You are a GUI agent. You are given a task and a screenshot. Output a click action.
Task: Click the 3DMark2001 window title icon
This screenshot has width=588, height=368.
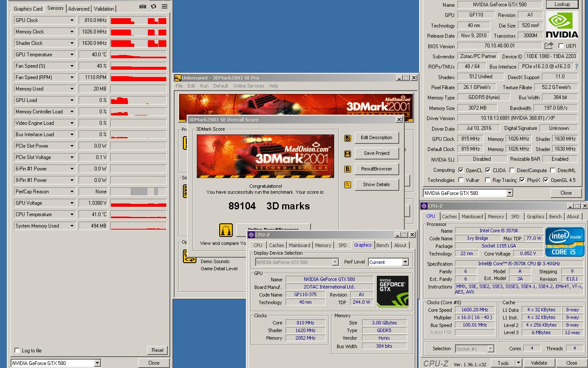coord(178,78)
